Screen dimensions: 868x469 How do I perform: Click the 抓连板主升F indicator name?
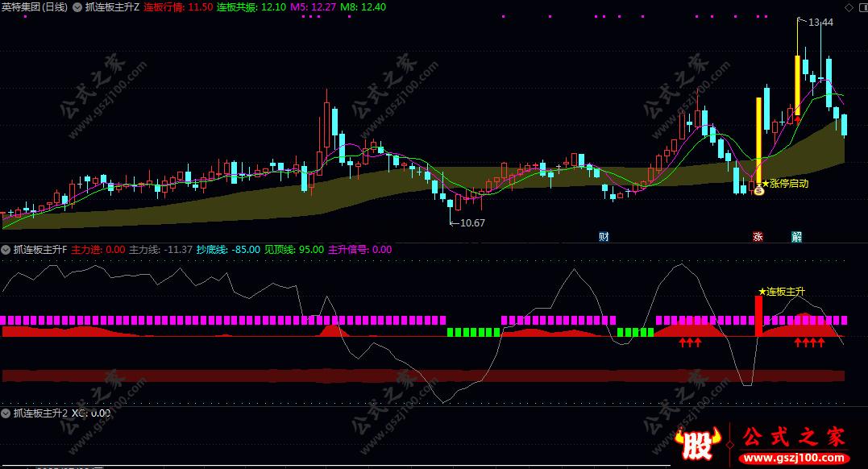pyautogui.click(x=40, y=250)
